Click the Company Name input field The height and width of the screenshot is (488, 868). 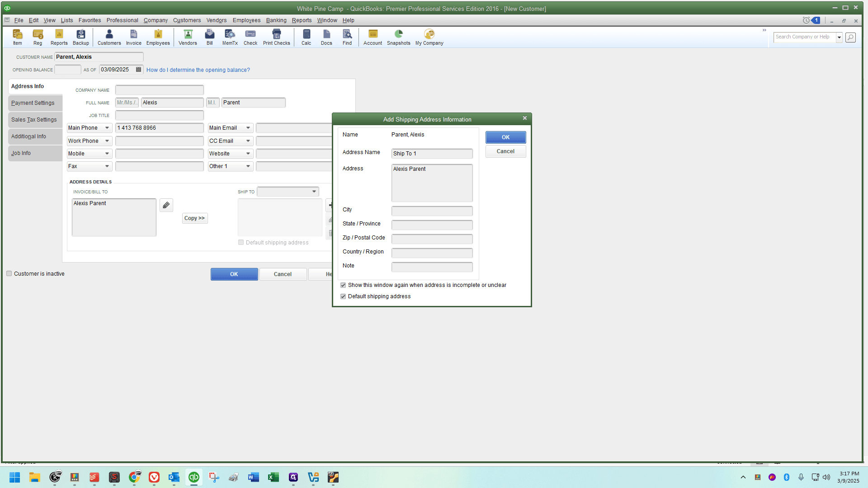[159, 90]
